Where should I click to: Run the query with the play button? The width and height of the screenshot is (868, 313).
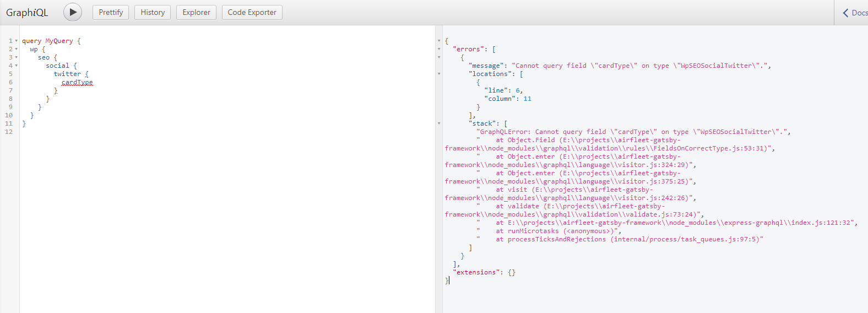pos(73,12)
